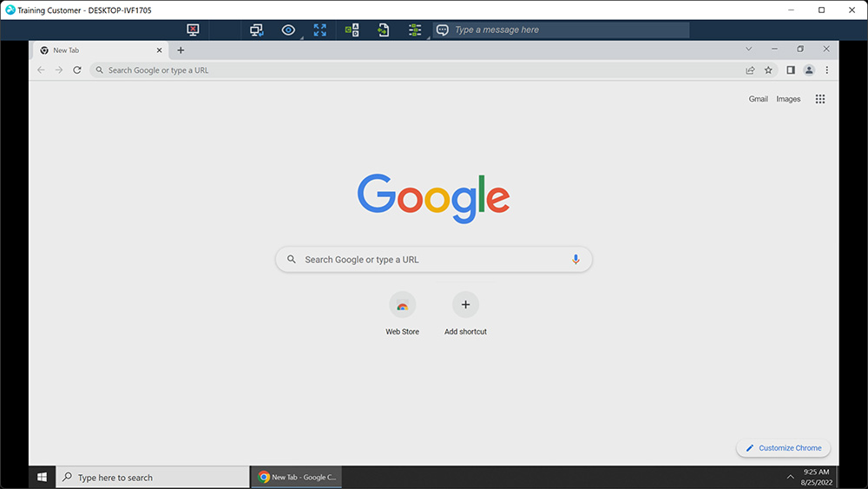Toggle the view-only eye icon

tap(288, 30)
